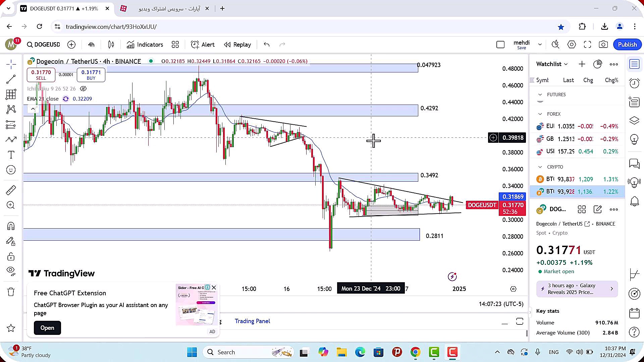
Task: Toggle stay in drawing mode
Action: [11, 241]
